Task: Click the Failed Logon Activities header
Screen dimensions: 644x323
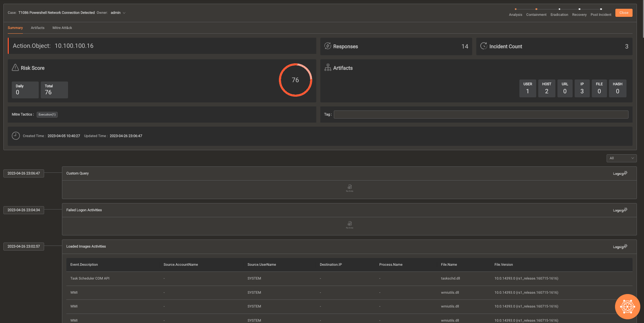Action: point(349,210)
